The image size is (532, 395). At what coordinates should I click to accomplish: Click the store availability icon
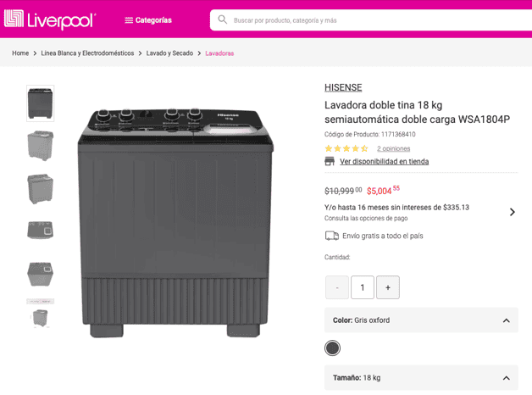click(x=330, y=161)
